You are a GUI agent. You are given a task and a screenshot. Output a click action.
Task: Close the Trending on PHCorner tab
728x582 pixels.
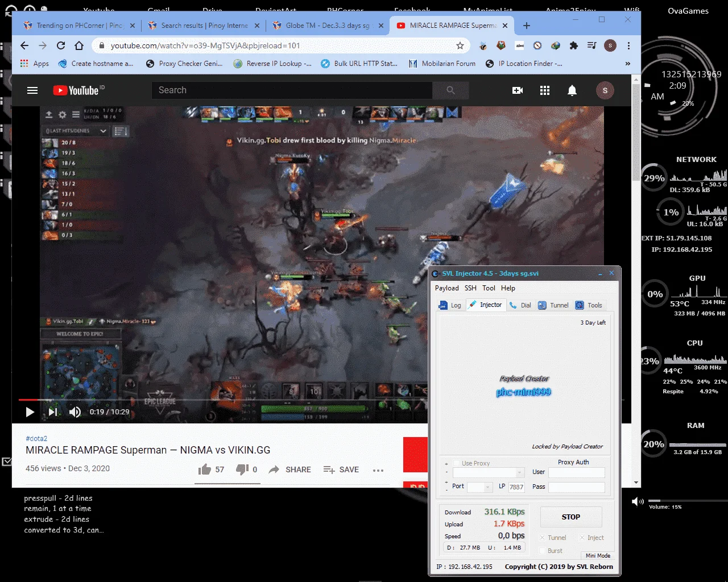point(132,26)
